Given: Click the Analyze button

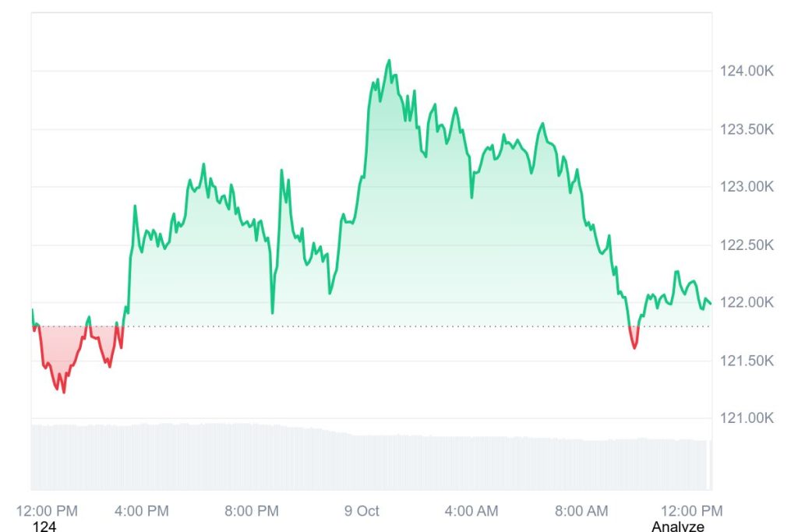Looking at the screenshot, I should pyautogui.click(x=677, y=527).
